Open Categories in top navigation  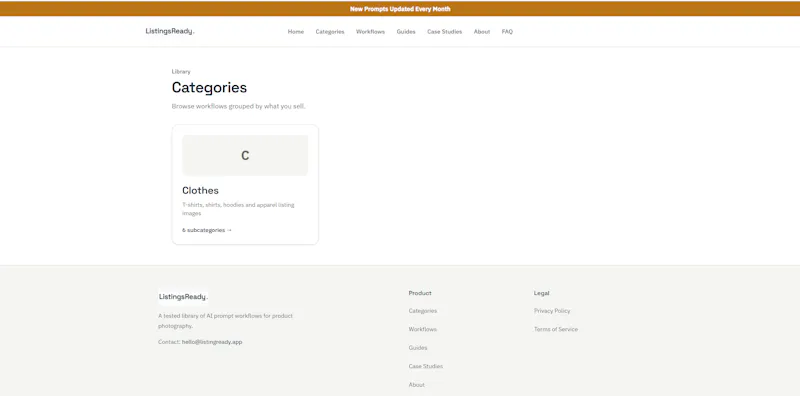point(330,32)
